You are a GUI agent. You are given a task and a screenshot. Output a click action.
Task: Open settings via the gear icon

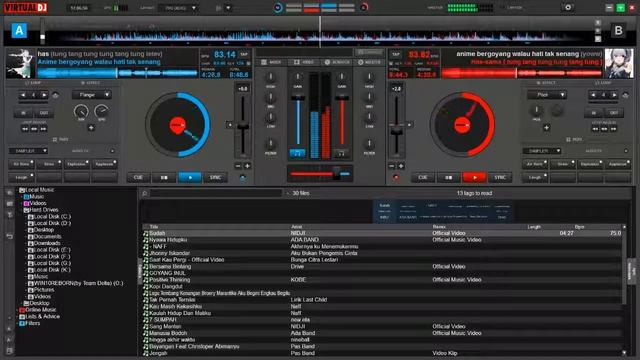(568, 7)
